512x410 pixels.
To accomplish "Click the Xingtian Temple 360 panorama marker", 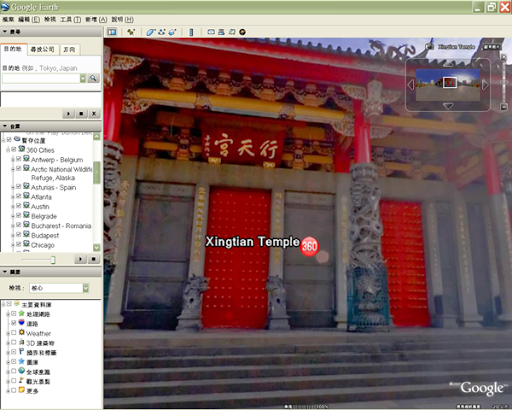I will 310,247.
